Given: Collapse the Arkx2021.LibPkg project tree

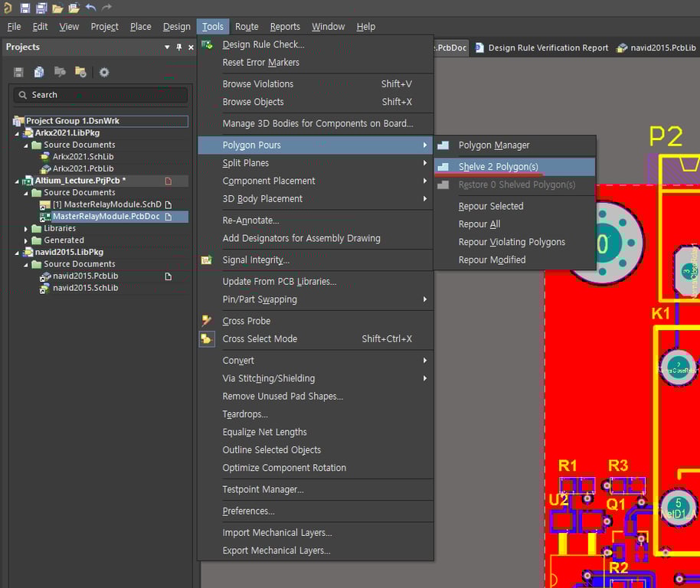Looking at the screenshot, I should (18, 133).
